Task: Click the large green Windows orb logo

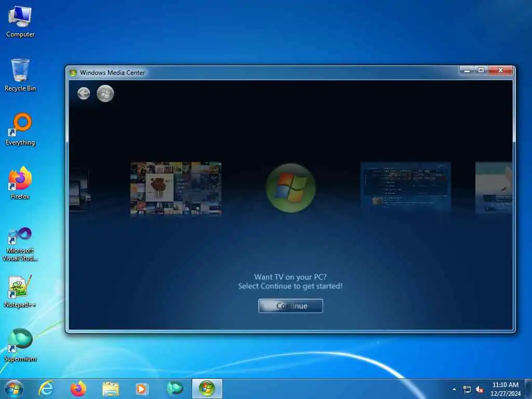Action: coord(290,188)
